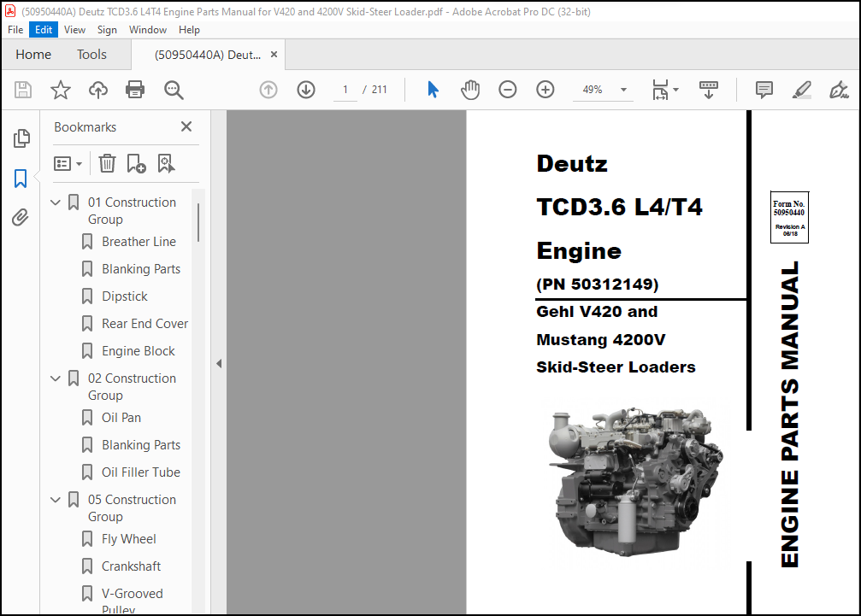Close the Bookmarks panel
Image resolution: width=861 pixels, height=616 pixels.
point(186,126)
